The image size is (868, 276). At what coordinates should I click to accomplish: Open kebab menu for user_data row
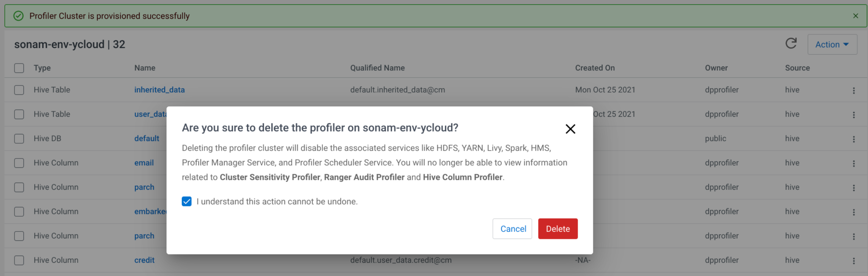click(x=854, y=115)
